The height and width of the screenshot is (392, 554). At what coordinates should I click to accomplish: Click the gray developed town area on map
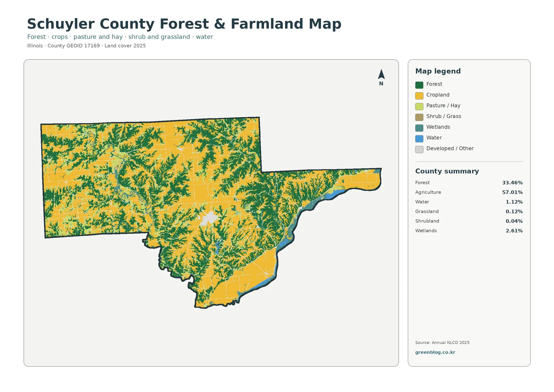click(209, 218)
